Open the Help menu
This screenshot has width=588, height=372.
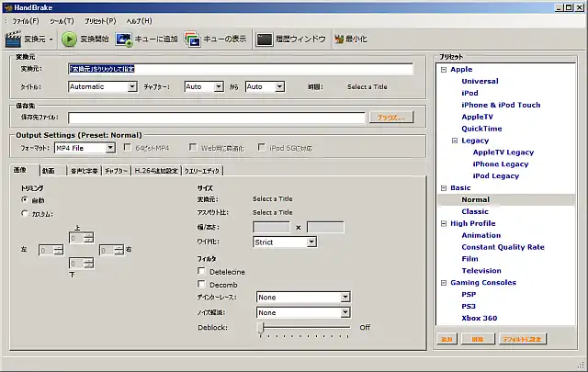pyautogui.click(x=139, y=21)
